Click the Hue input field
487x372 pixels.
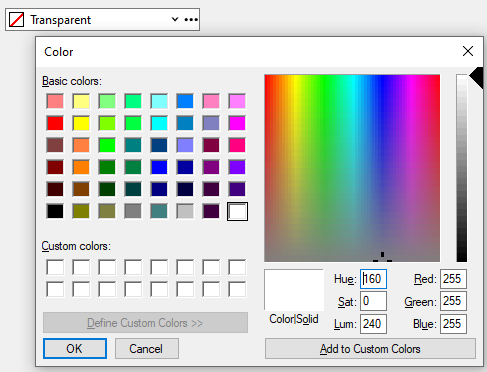click(373, 279)
